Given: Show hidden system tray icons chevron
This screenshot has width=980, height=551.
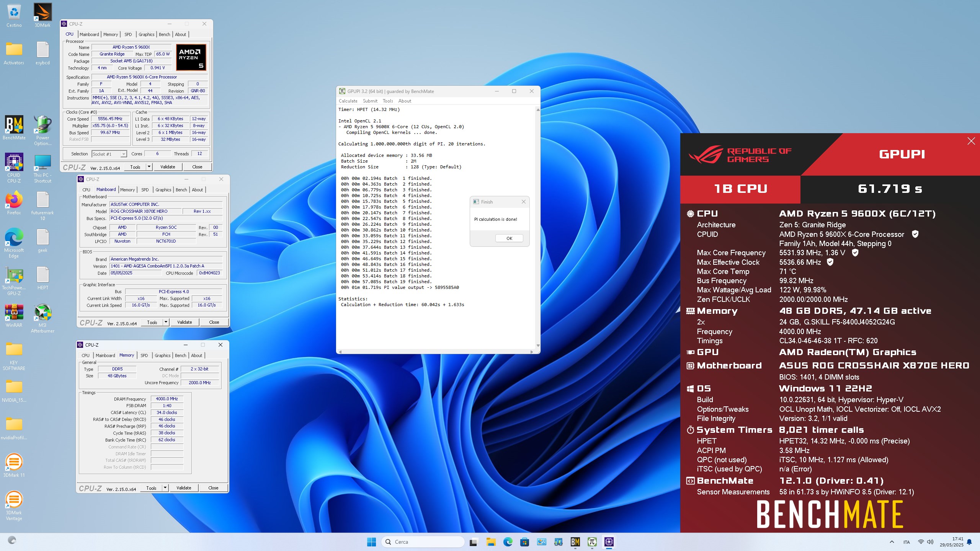Looking at the screenshot, I should click(892, 542).
